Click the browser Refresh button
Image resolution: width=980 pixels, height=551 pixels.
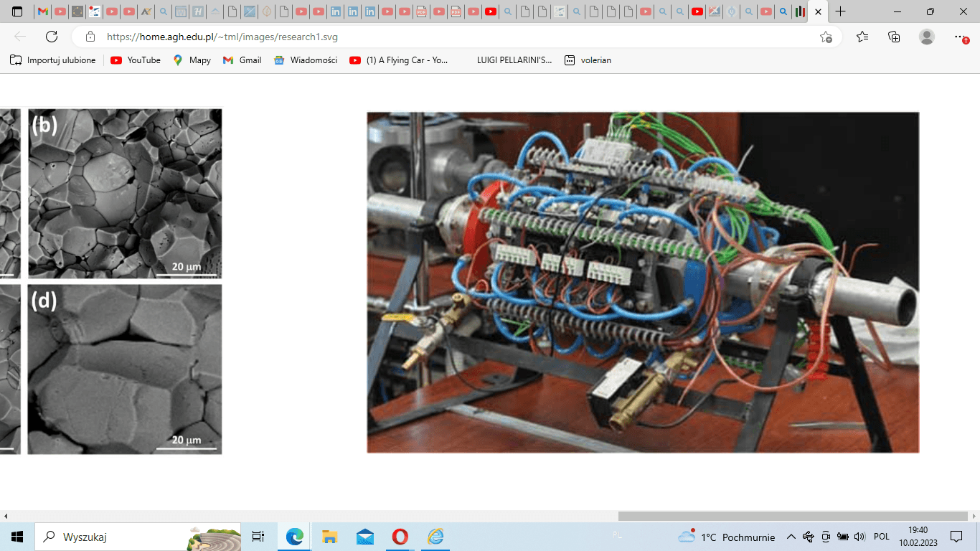52,37
